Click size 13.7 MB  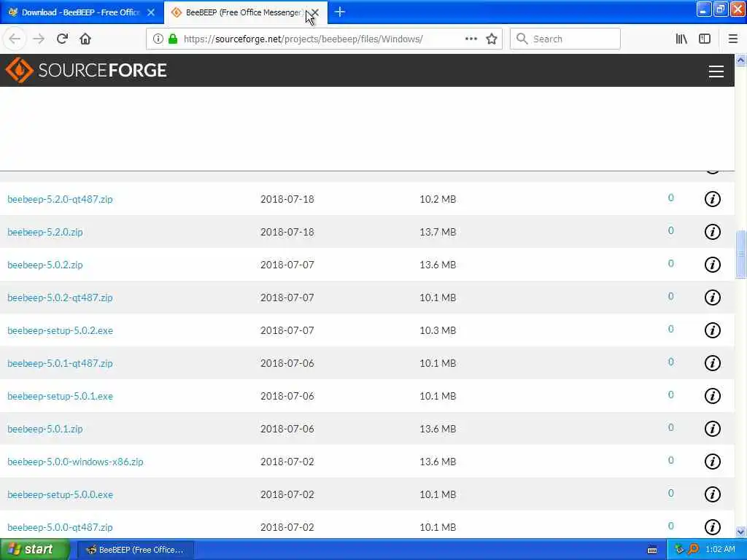[x=438, y=232]
